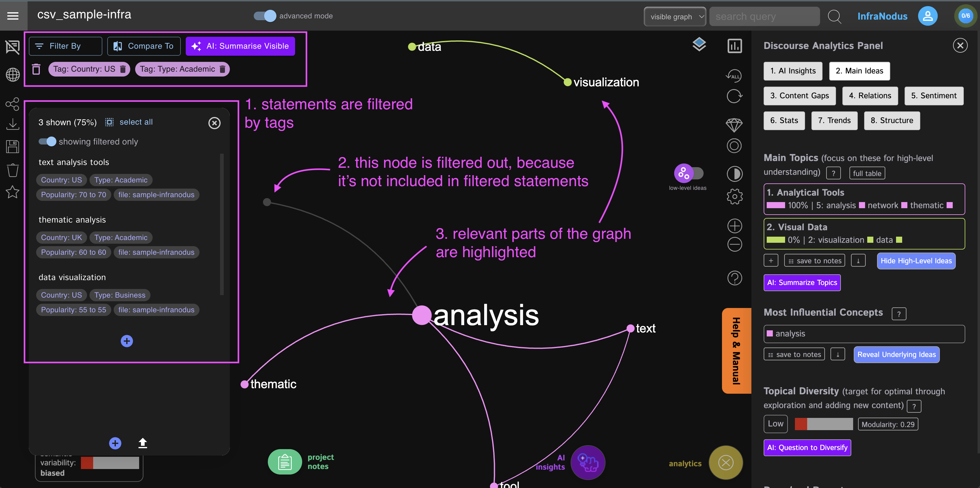Toggle the low-level ideas switch
The image size is (980, 488).
click(689, 173)
